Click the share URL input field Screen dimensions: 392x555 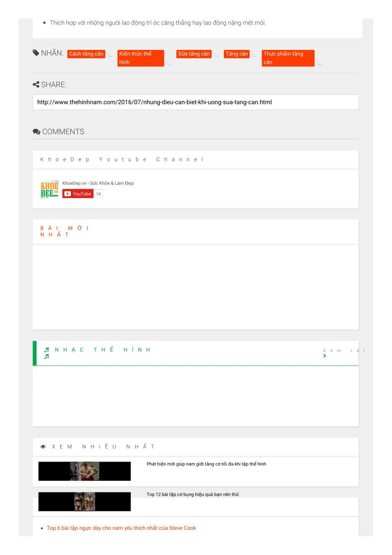tap(196, 102)
